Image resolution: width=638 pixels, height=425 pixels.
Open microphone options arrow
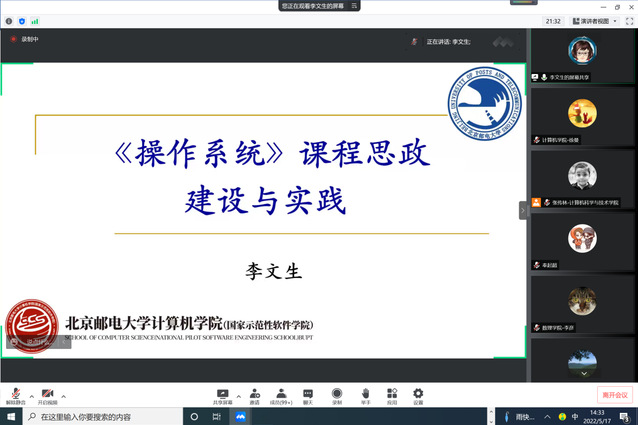click(30, 394)
